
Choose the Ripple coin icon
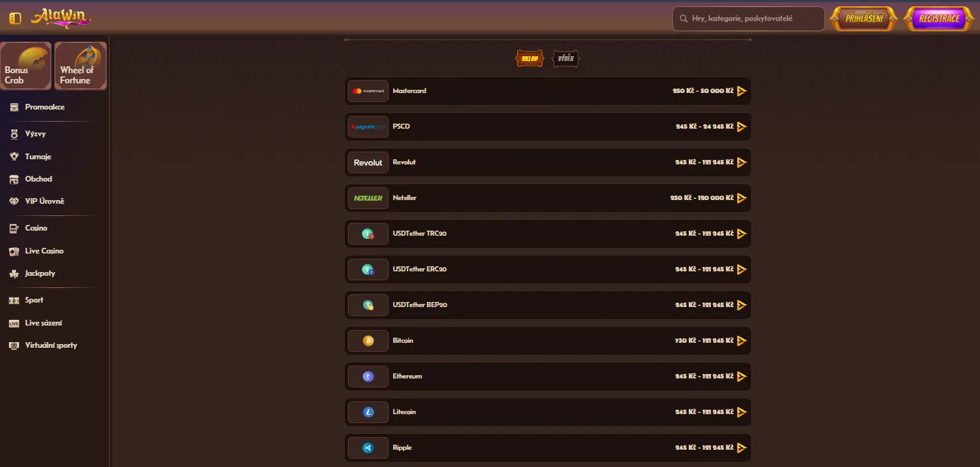pyautogui.click(x=368, y=448)
